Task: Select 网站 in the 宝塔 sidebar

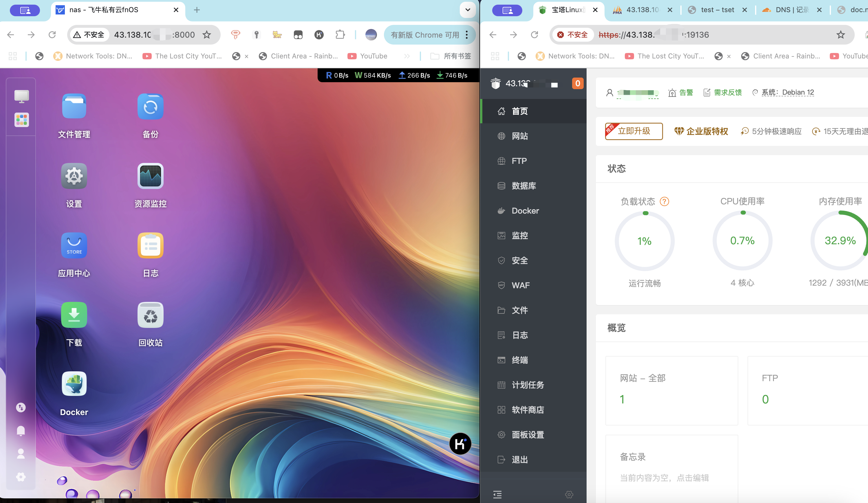Action: (519, 136)
